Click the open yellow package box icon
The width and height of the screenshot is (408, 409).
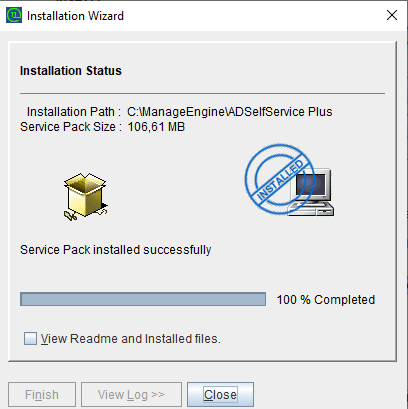click(x=85, y=196)
